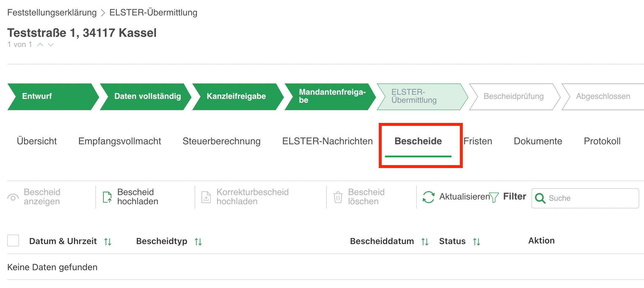Go to next record with down chevron
This screenshot has width=644, height=288.
click(x=51, y=45)
